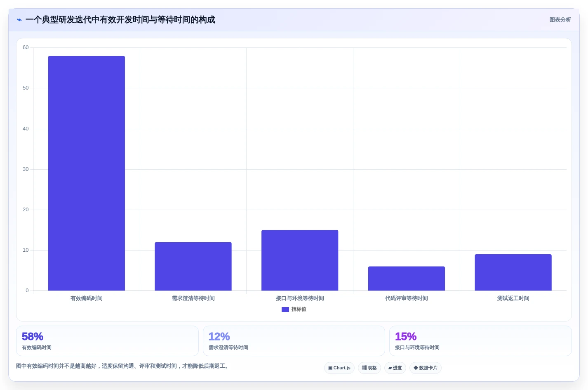Click the chart title about 有效开发时间与等待时间
The width and height of the screenshot is (588, 390).
coord(120,20)
